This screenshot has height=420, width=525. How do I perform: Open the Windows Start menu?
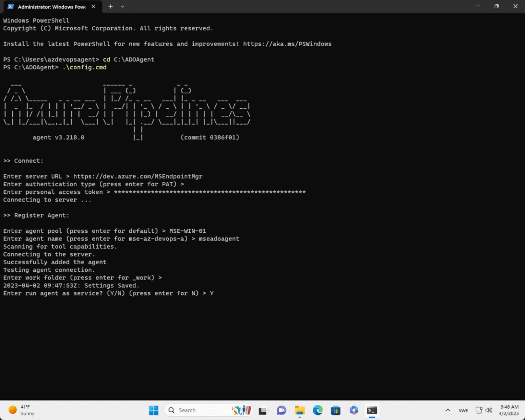154,410
